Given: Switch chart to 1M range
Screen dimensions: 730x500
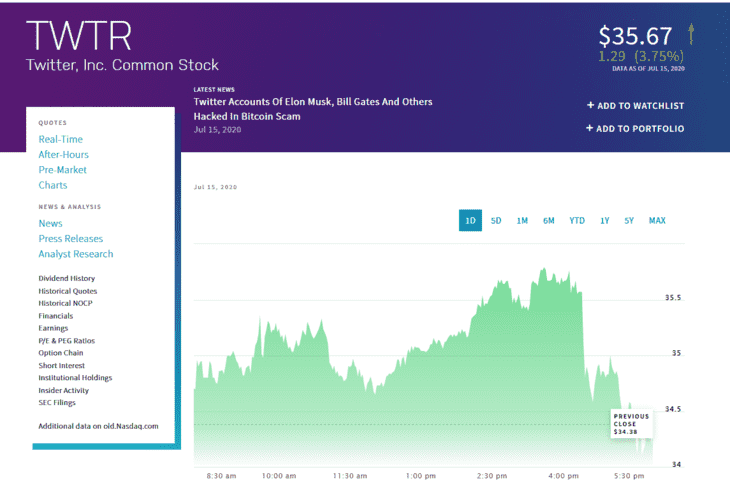Looking at the screenshot, I should tap(522, 221).
